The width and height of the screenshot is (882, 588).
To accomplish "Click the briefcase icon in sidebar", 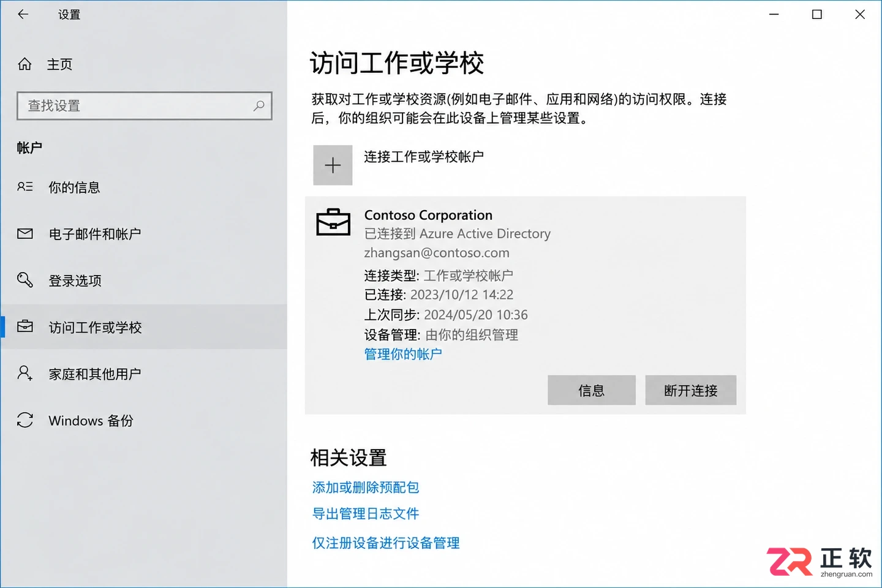I will tap(25, 326).
